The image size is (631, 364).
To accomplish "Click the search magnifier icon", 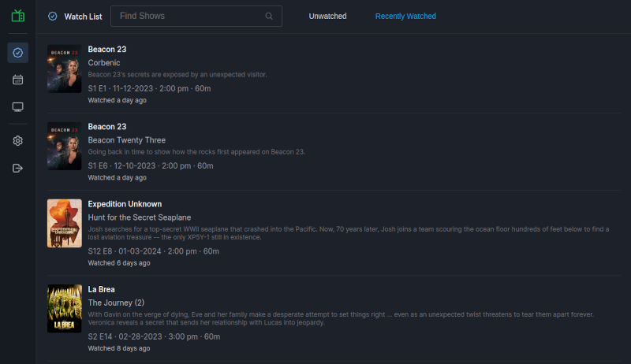I will tap(269, 16).
